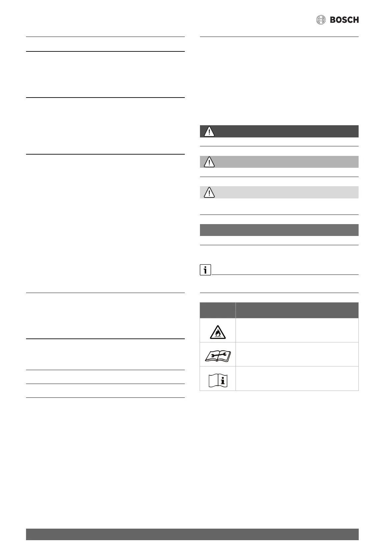Click the boxed information 'i' icon

(205, 270)
